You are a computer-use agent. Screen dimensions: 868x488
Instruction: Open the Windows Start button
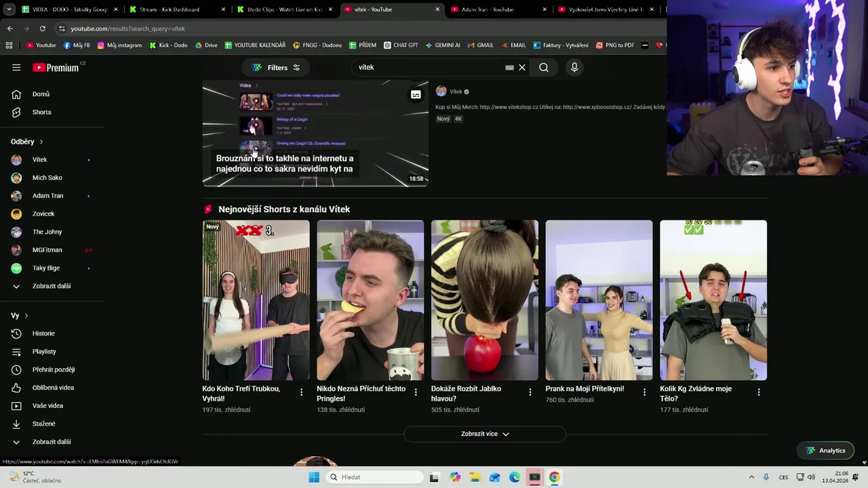pyautogui.click(x=314, y=477)
